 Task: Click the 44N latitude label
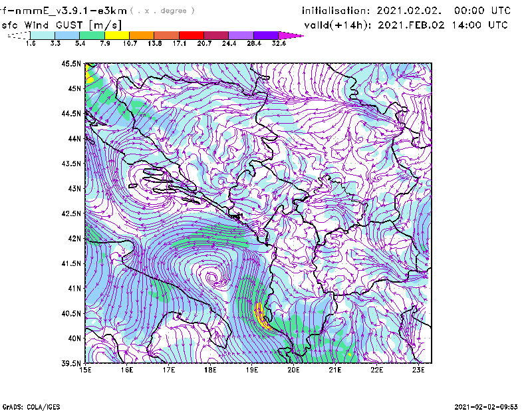click(x=74, y=138)
